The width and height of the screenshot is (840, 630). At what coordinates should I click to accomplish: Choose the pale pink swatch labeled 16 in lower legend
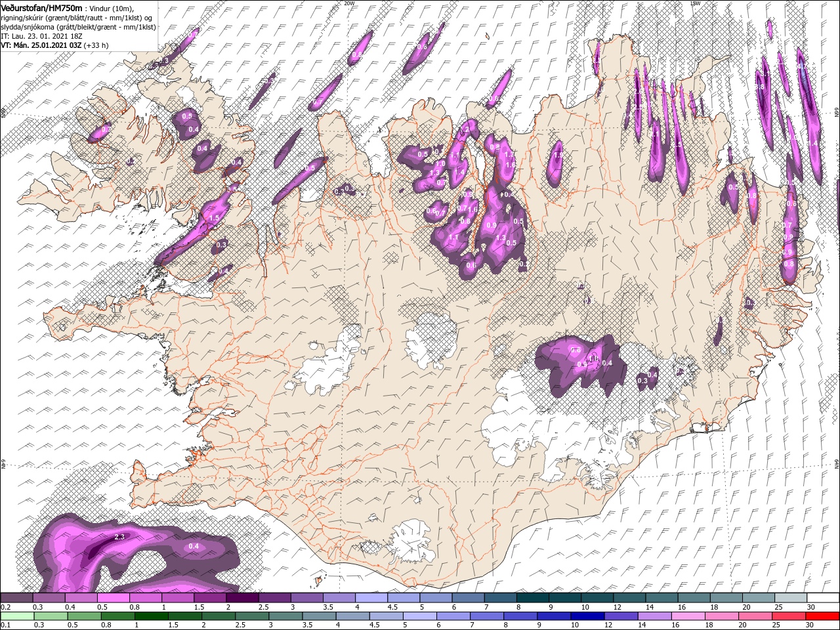(x=688, y=616)
